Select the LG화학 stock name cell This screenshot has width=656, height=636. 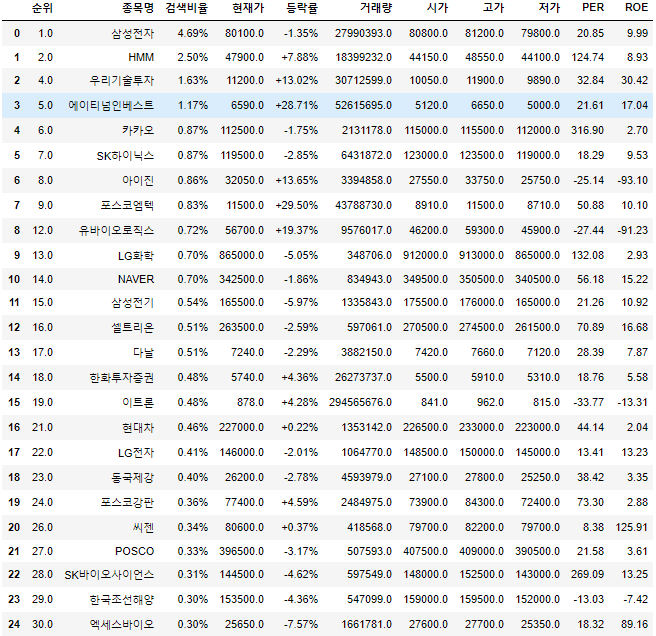pyautogui.click(x=136, y=256)
